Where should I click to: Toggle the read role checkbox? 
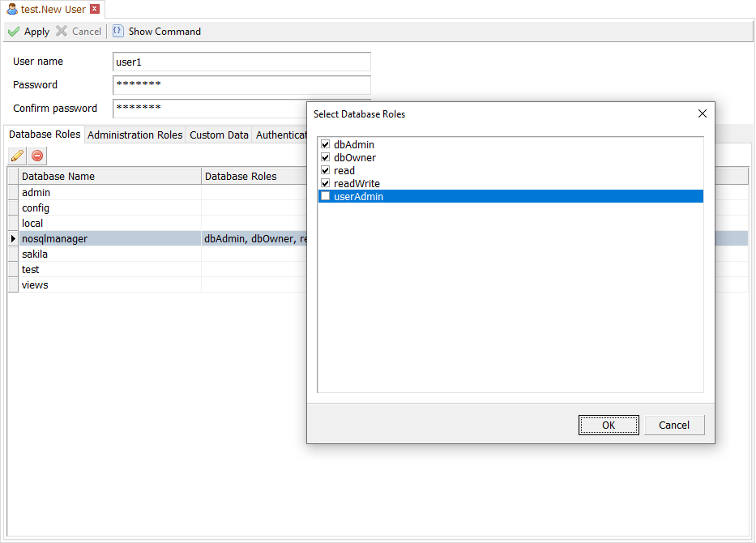[326, 171]
